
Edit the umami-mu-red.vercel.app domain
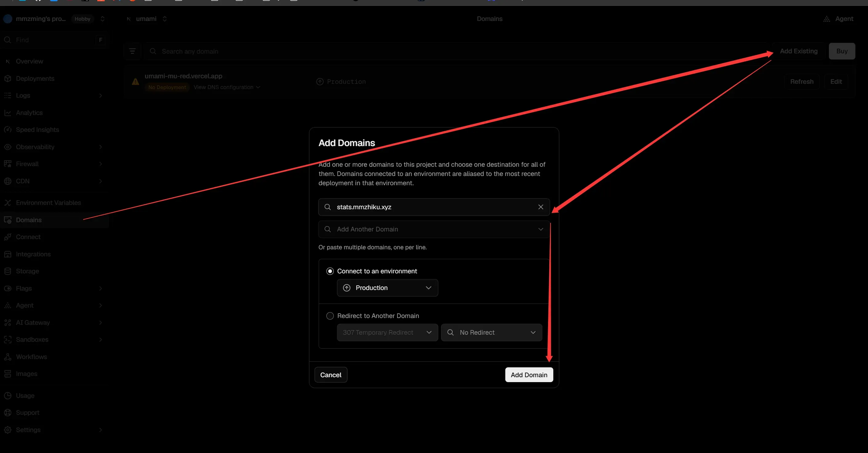pyautogui.click(x=836, y=82)
